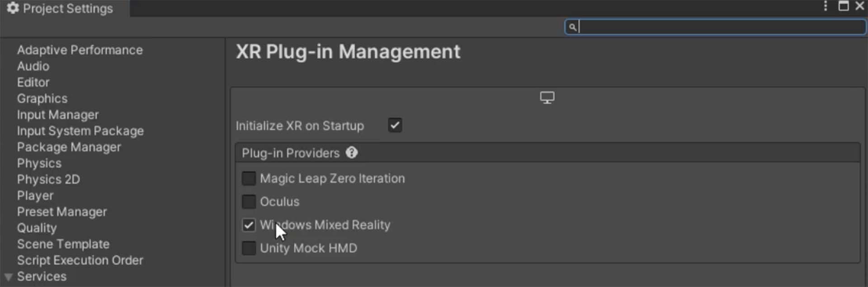This screenshot has width=868, height=287.
Task: Open Adaptive Performance settings
Action: (x=80, y=50)
